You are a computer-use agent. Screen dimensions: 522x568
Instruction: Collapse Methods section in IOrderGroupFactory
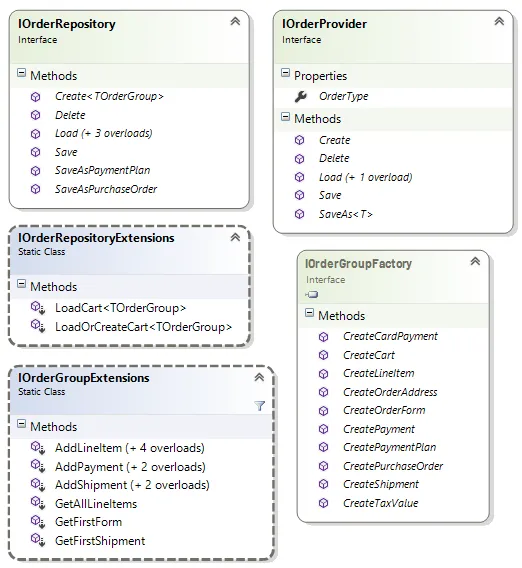pyautogui.click(x=309, y=313)
